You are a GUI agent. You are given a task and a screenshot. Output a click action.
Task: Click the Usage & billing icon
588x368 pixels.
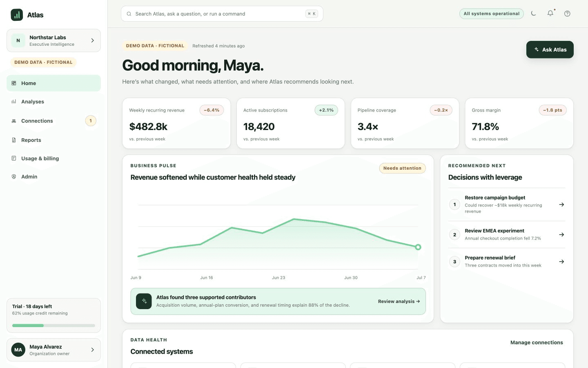14,158
